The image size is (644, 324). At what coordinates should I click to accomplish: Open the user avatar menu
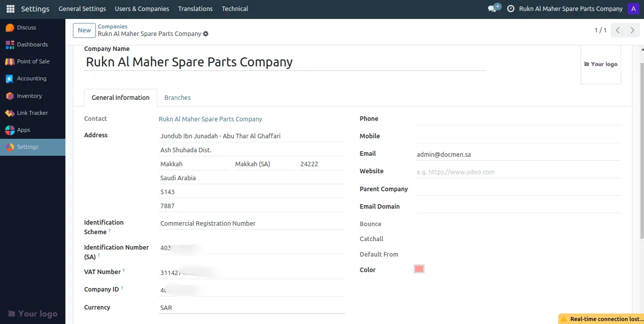pos(634,9)
